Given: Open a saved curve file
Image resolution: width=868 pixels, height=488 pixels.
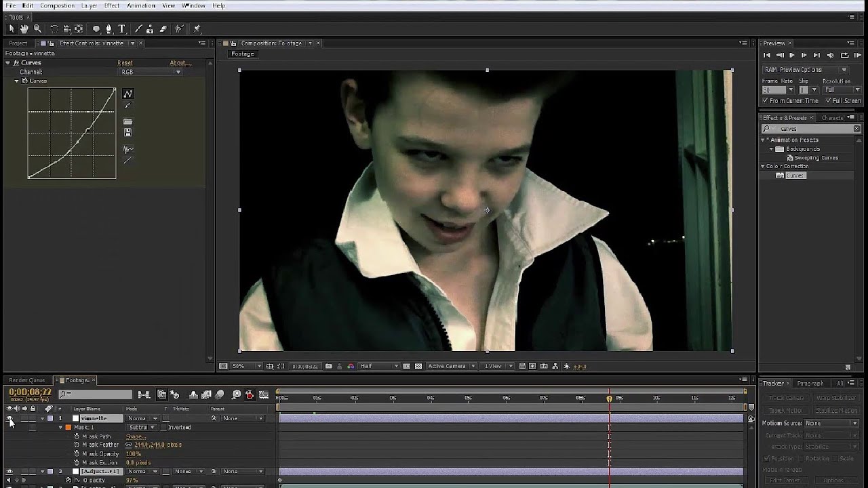Looking at the screenshot, I should point(127,121).
